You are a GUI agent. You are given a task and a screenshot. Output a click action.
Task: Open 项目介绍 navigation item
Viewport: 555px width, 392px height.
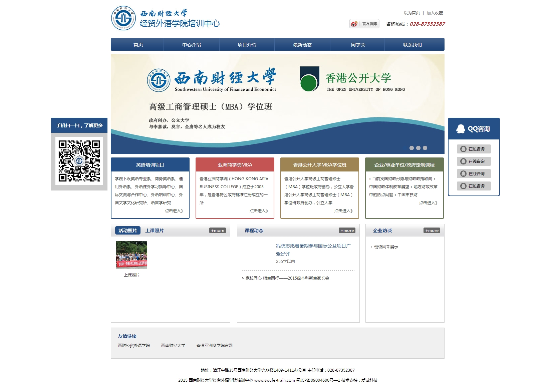(x=247, y=45)
